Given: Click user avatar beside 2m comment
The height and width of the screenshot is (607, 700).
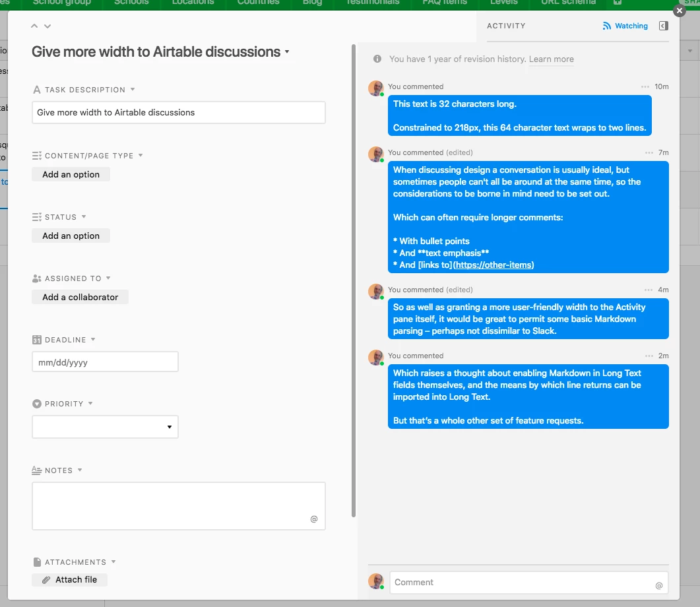Looking at the screenshot, I should [x=376, y=358].
